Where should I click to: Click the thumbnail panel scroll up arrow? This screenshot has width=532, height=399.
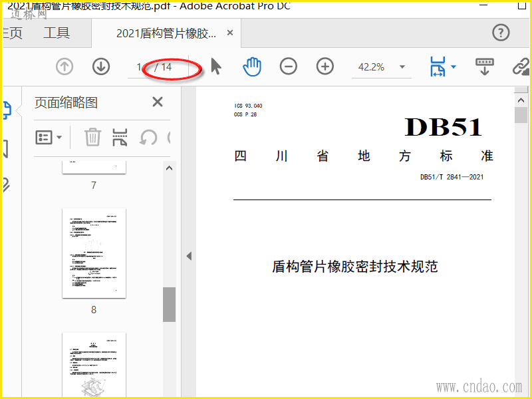click(169, 168)
